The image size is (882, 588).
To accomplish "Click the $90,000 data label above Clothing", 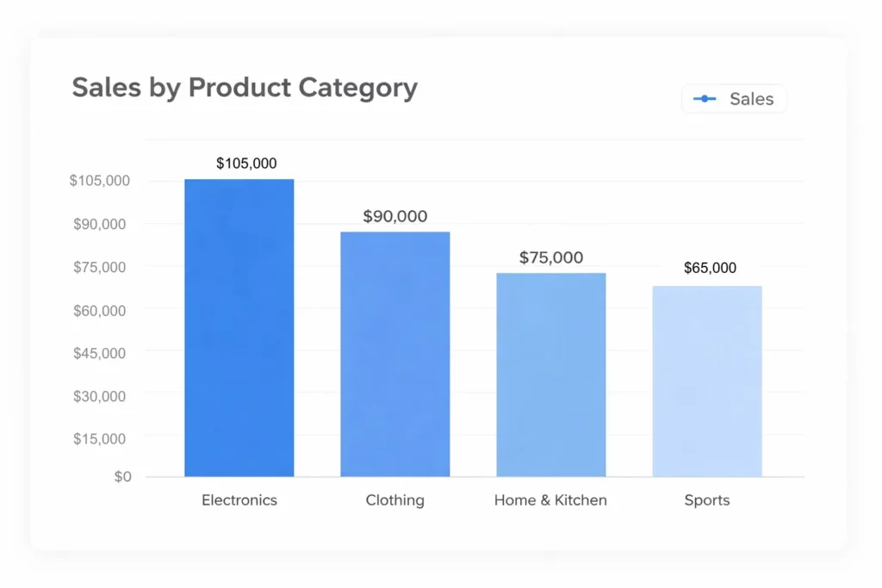I will tap(394, 216).
